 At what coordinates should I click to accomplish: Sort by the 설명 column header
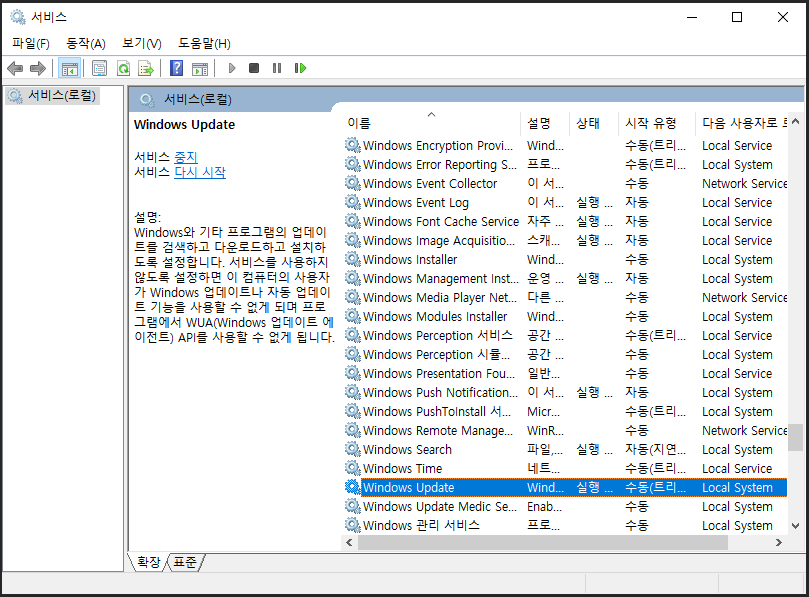click(x=544, y=123)
